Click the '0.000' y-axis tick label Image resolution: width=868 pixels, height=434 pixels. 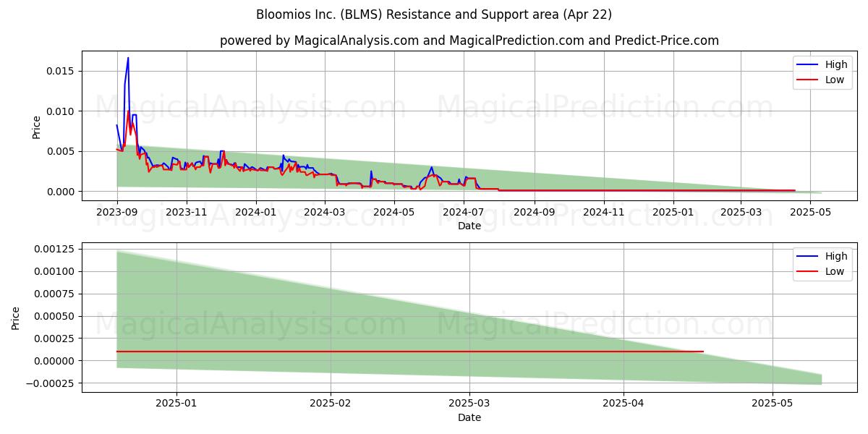click(61, 192)
